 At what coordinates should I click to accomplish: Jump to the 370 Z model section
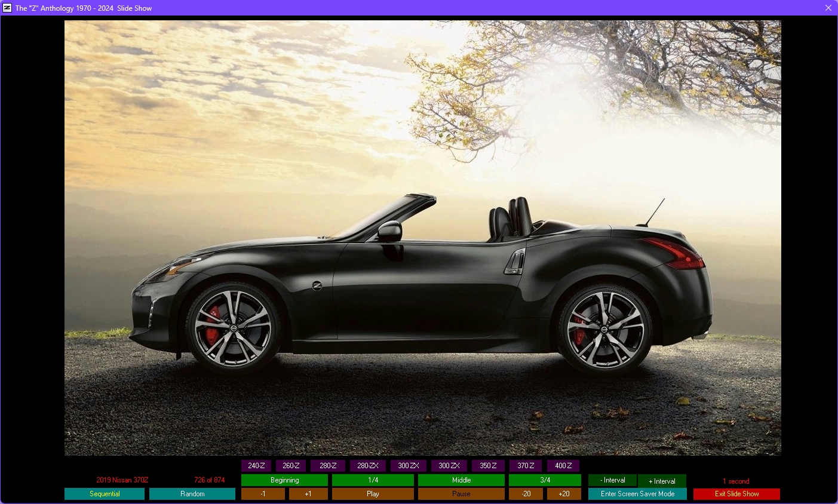coord(526,466)
